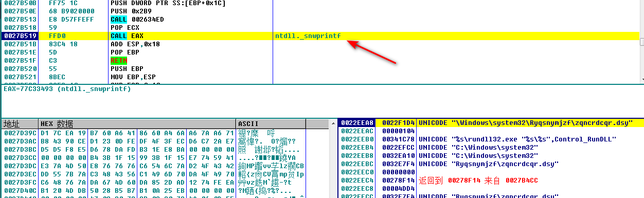Select the 返回到 00278F14 return address entry

[490, 181]
